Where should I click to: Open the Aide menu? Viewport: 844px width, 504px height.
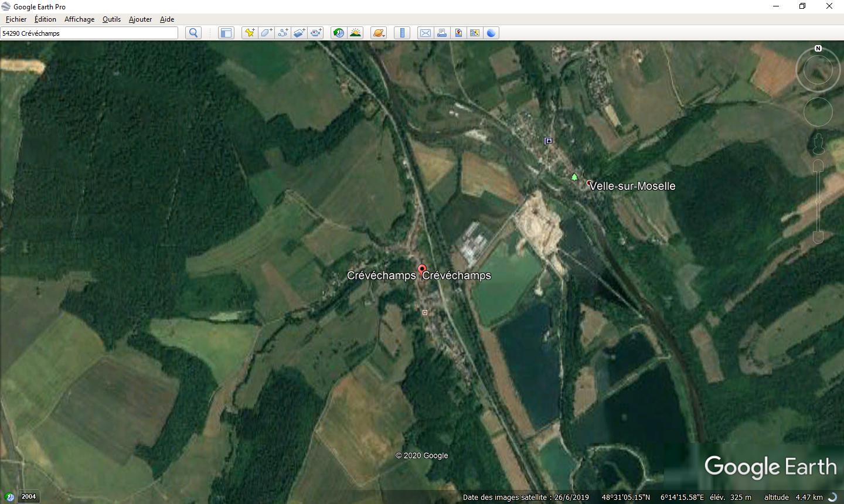pos(167,19)
